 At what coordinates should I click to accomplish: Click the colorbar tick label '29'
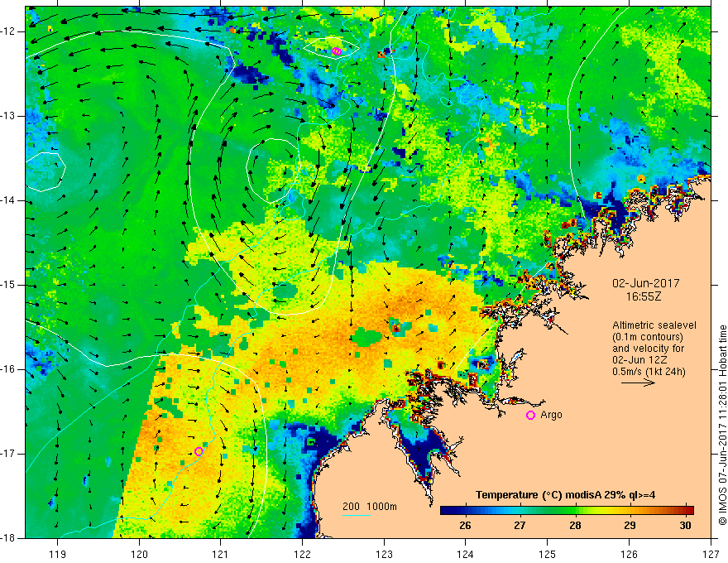tap(630, 526)
